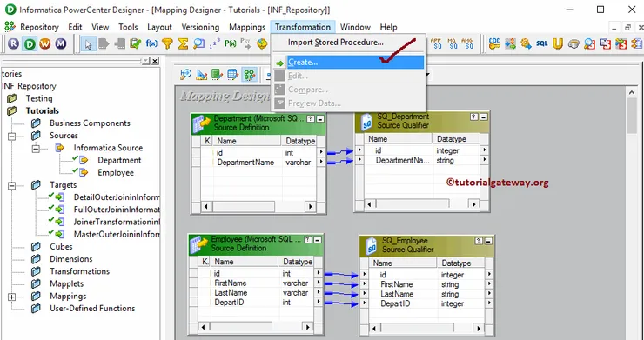Pick the Filter transformation funnel icon
644x340 pixels.
167,43
